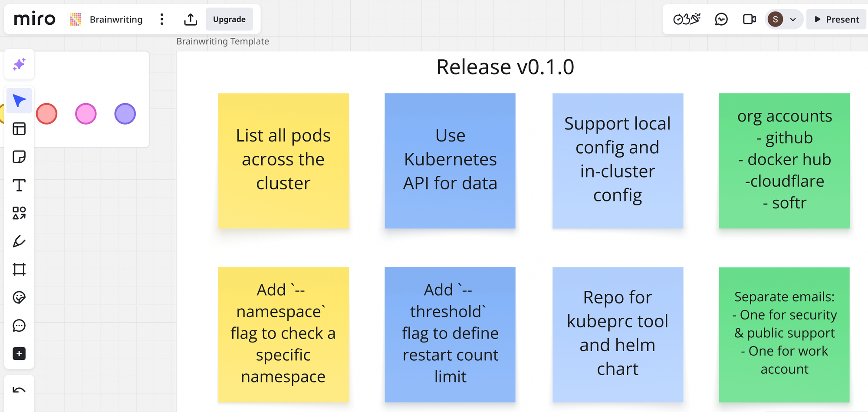Expand the user avatar dropdown chevron
868x412 pixels.
coord(793,20)
